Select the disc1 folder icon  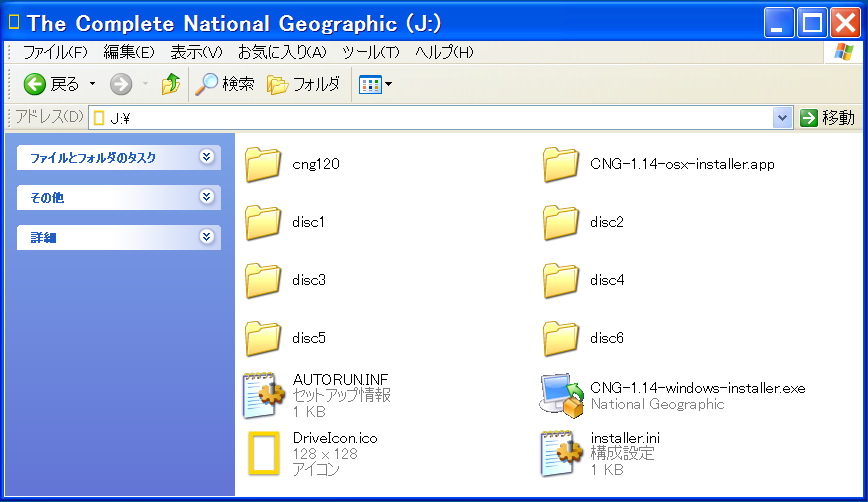coord(263,222)
